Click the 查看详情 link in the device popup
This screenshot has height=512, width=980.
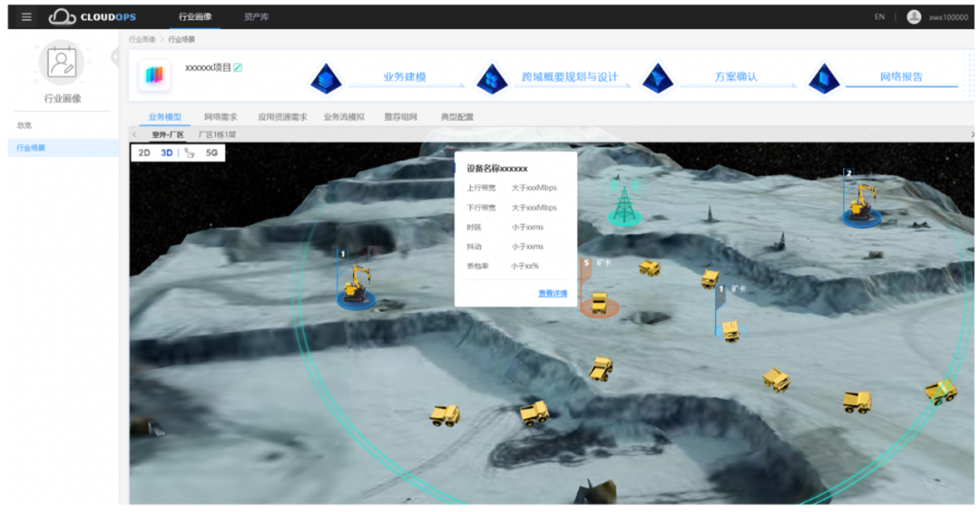coord(553,293)
